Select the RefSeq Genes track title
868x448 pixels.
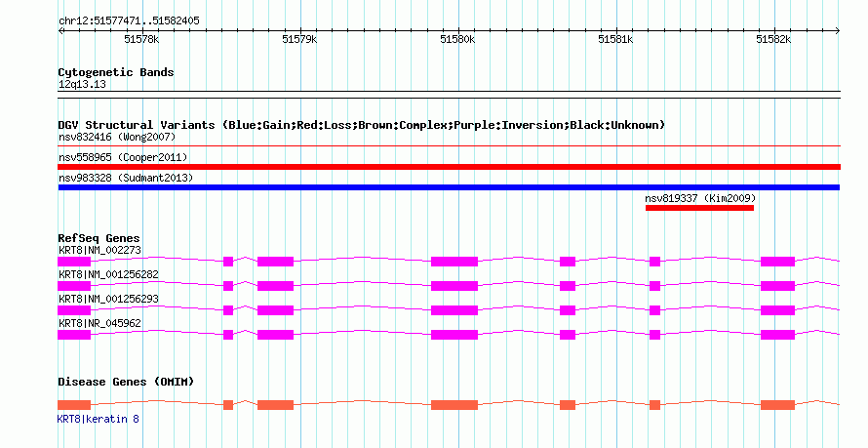pos(99,239)
